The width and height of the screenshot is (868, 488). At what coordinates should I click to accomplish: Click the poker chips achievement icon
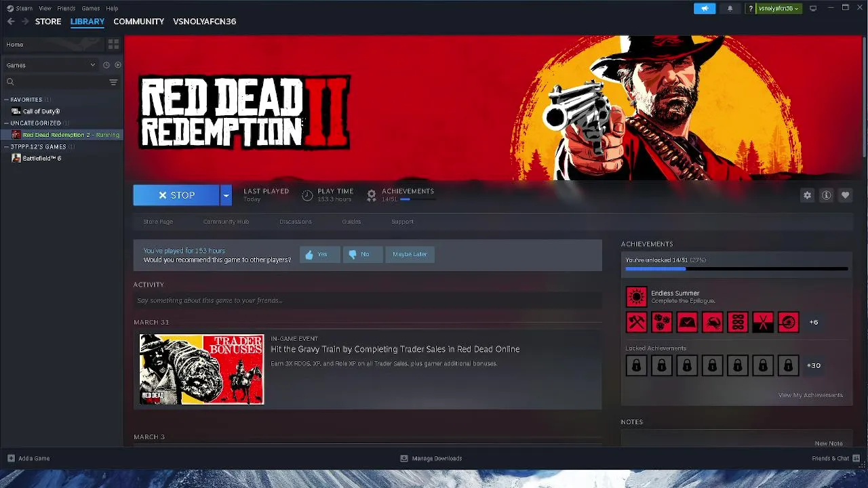[662, 322]
